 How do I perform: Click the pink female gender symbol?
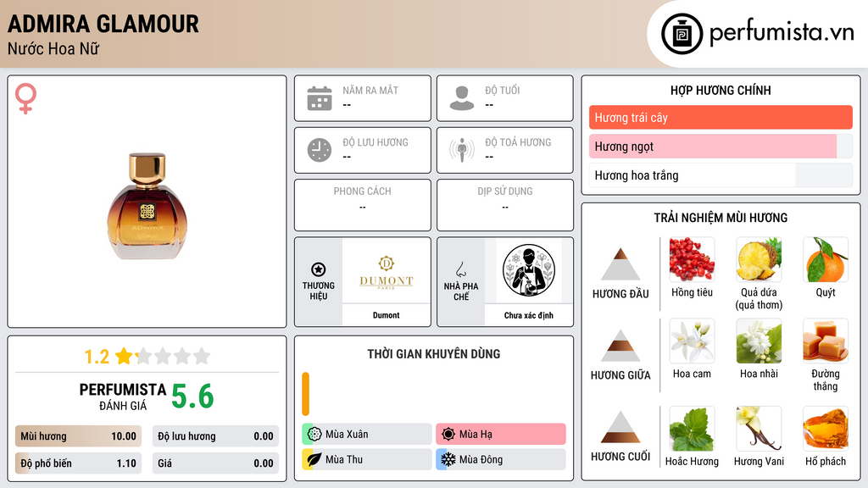coord(25,98)
